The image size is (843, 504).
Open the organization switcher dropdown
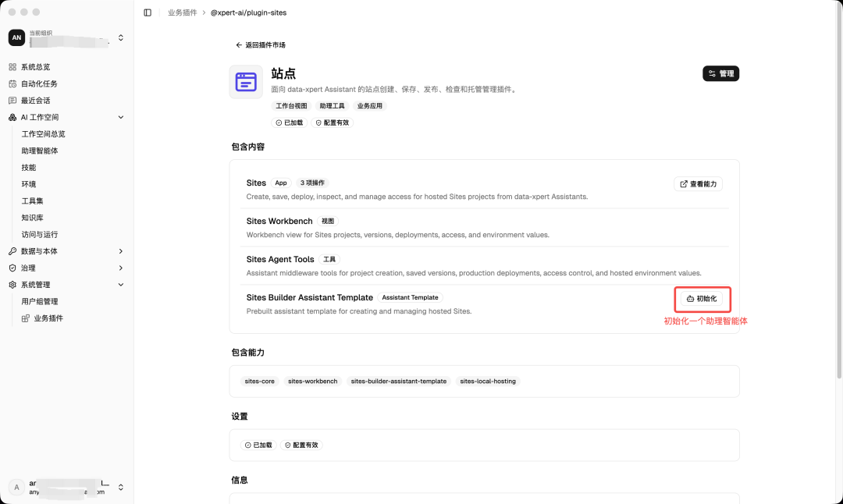coord(121,37)
